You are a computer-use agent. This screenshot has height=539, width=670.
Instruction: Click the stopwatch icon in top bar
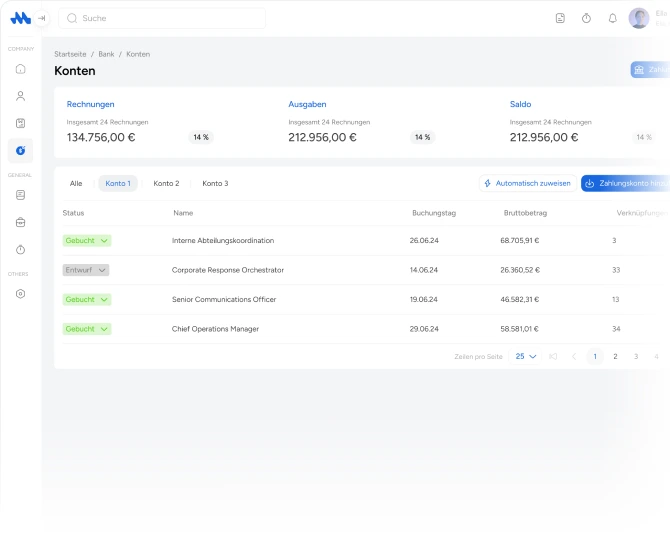coord(586,18)
